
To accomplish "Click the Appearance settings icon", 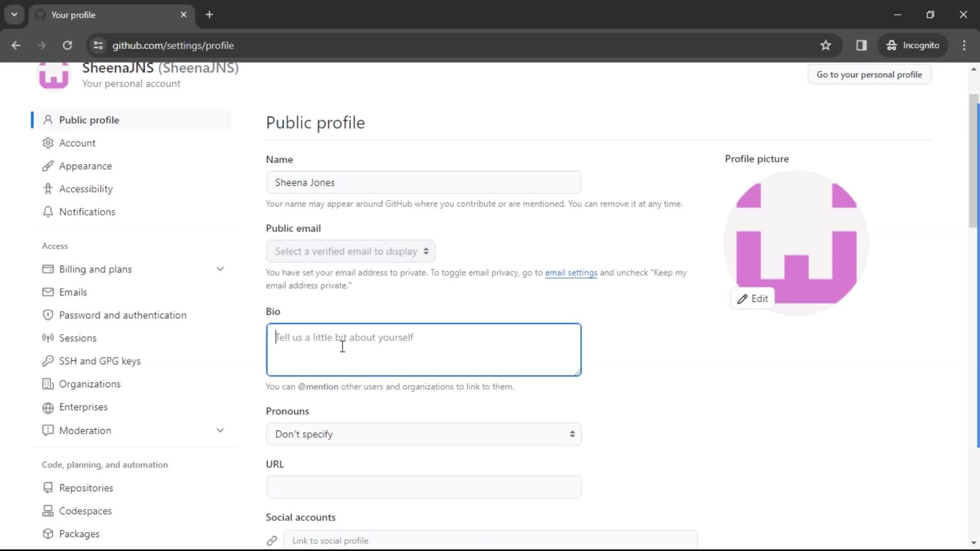I will pos(48,165).
